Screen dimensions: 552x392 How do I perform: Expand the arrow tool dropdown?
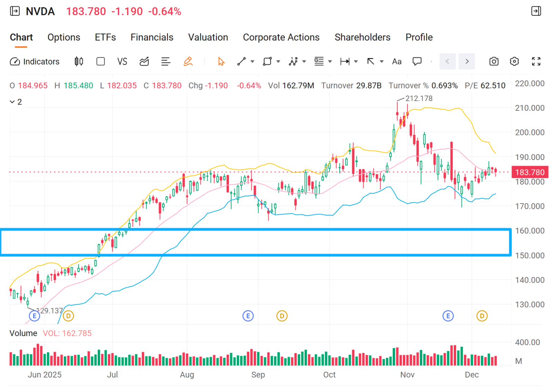(x=382, y=62)
